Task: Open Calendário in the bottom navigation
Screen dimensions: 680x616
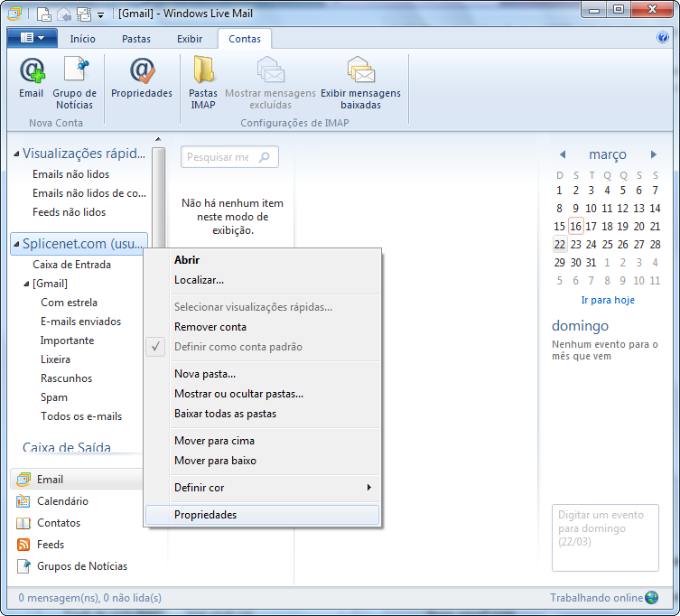Action: [x=62, y=501]
